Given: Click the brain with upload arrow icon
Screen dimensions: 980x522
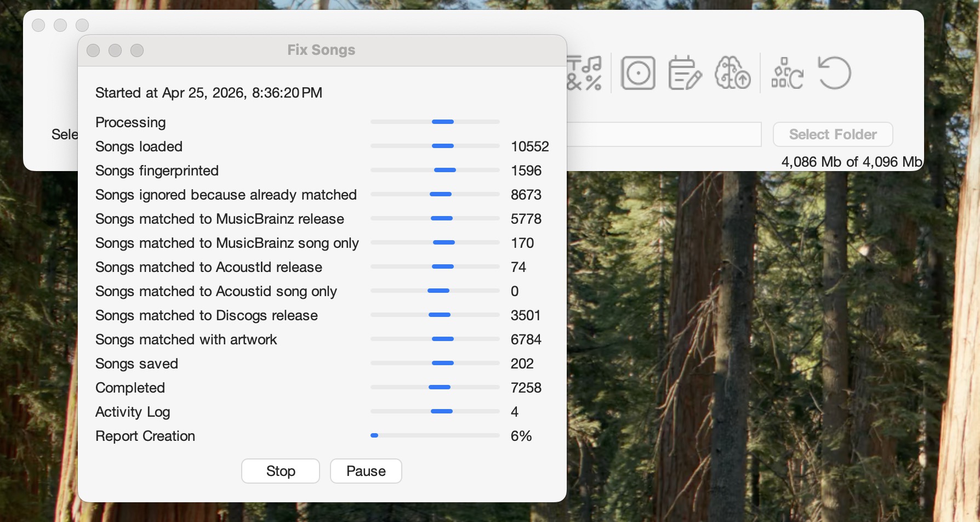Looking at the screenshot, I should 732,73.
